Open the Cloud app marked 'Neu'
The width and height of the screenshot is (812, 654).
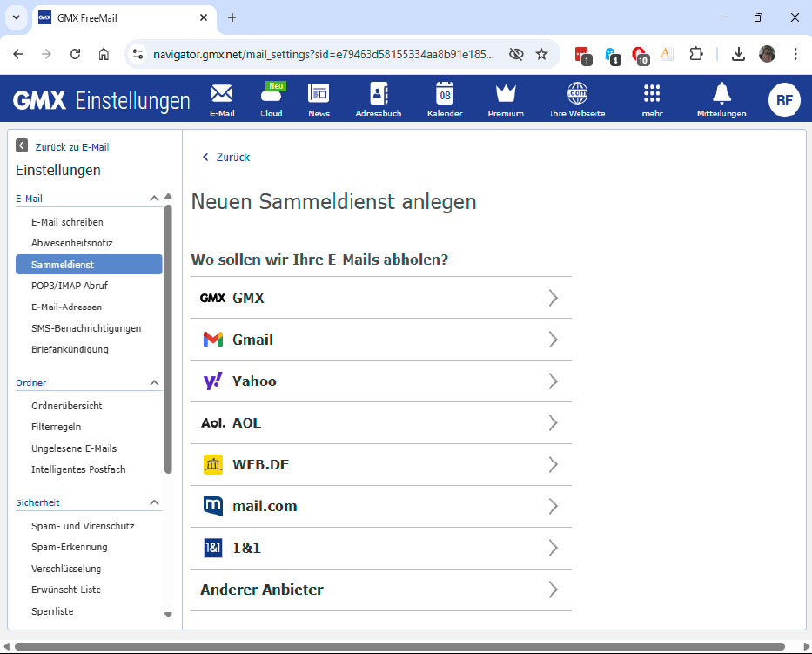tap(271, 98)
